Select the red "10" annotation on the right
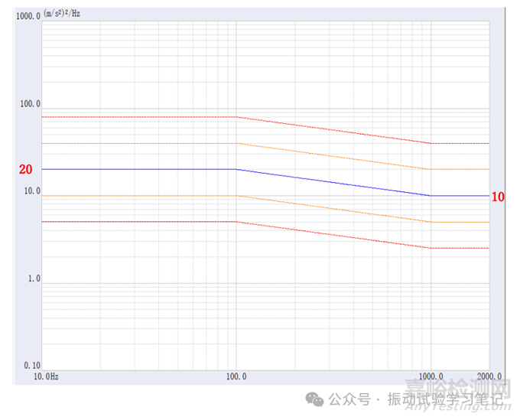Screen dimensions: 520x420 498,197
